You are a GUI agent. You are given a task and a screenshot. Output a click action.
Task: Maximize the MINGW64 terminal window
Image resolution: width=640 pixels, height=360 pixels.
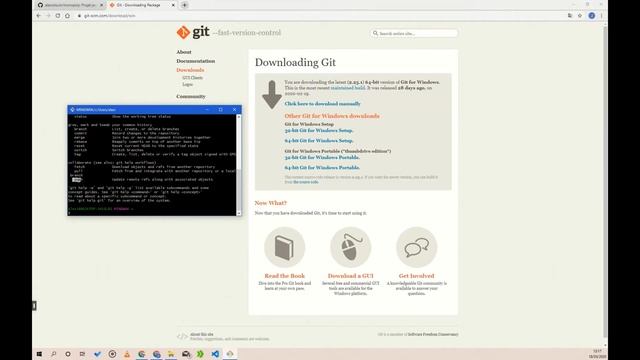click(220, 109)
